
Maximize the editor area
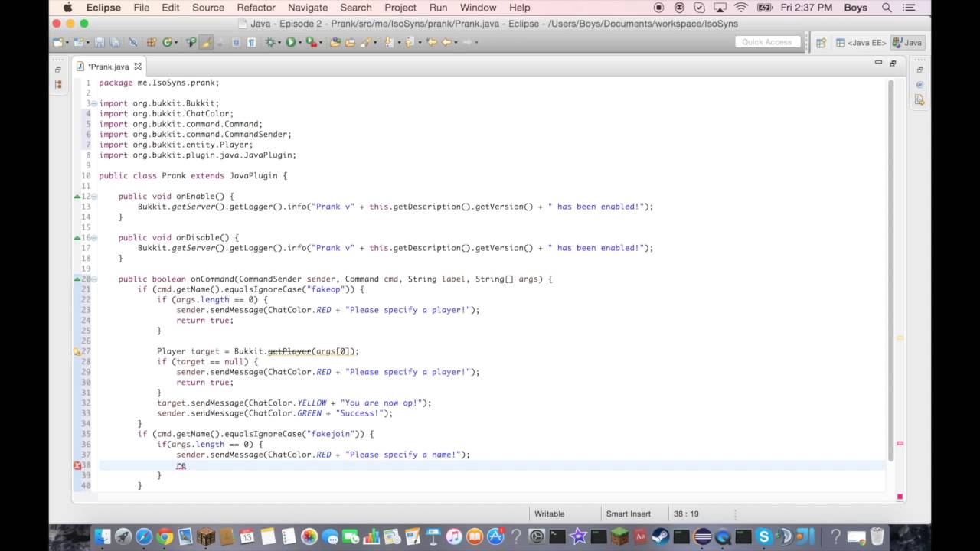(x=893, y=63)
